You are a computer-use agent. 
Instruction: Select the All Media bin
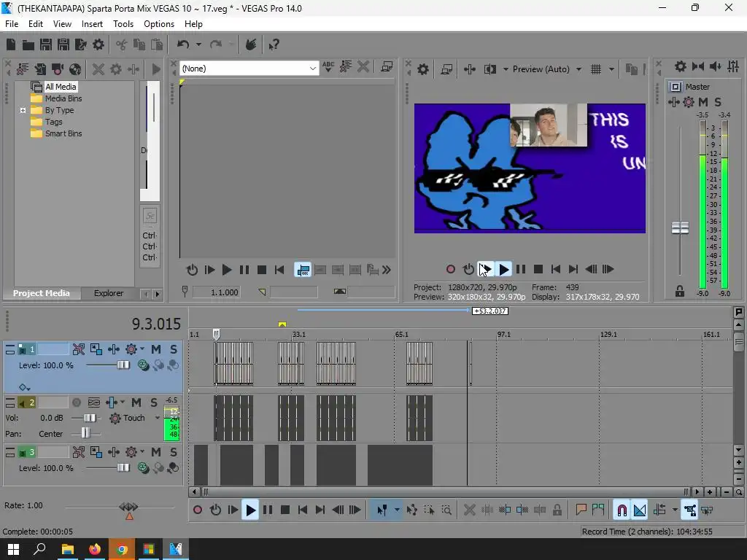pyautogui.click(x=61, y=87)
